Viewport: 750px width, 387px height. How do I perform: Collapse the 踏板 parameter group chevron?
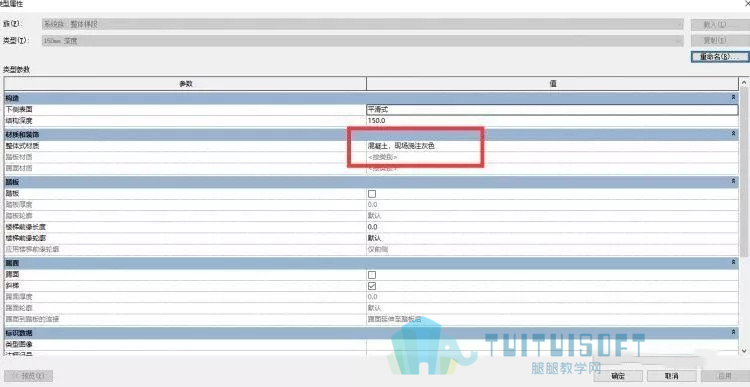(x=733, y=182)
